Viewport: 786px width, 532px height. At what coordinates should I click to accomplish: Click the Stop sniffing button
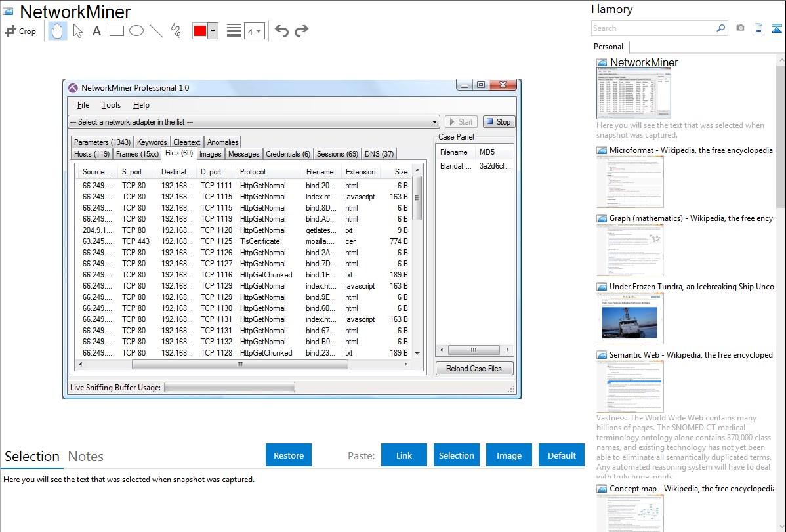pyautogui.click(x=499, y=122)
